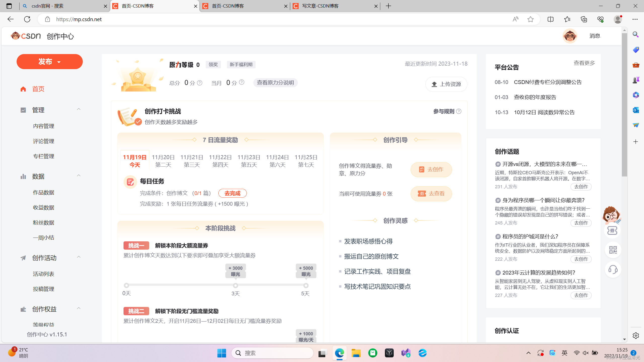The width and height of the screenshot is (644, 362).
Task: Click the CSDN logo
Action: (x=25, y=36)
